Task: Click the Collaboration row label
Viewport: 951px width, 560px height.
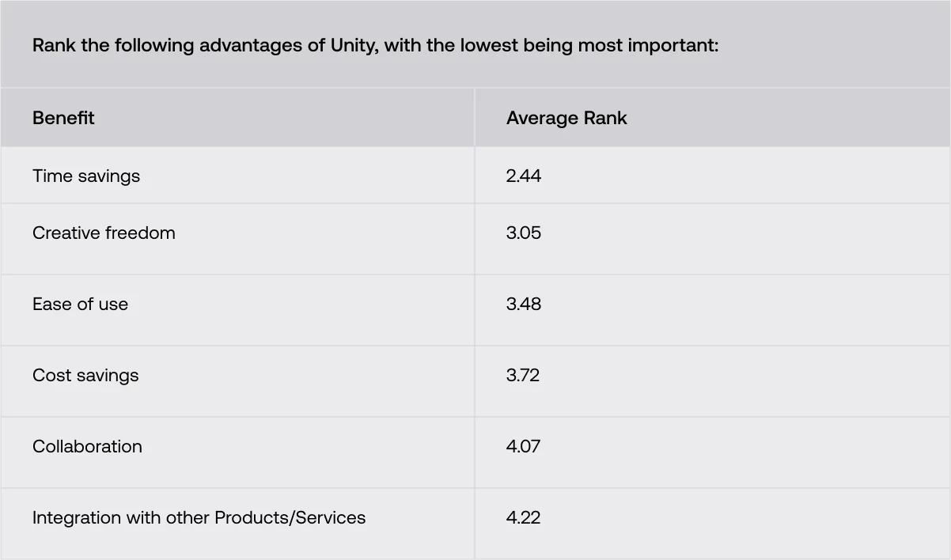Action: click(87, 446)
